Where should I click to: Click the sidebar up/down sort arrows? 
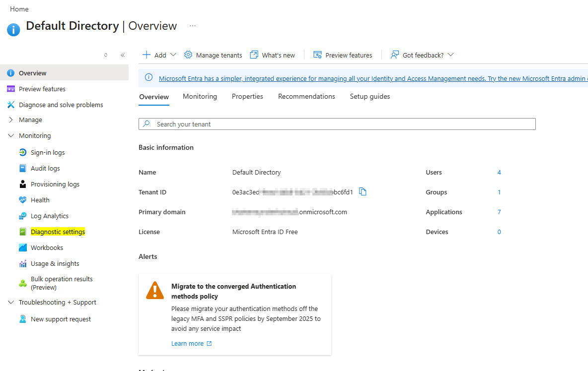coord(106,55)
